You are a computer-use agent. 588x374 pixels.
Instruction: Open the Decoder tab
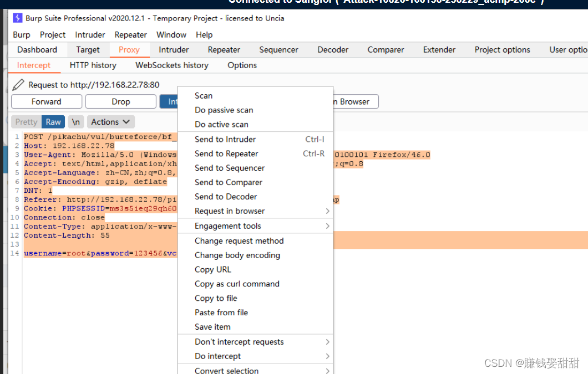333,50
